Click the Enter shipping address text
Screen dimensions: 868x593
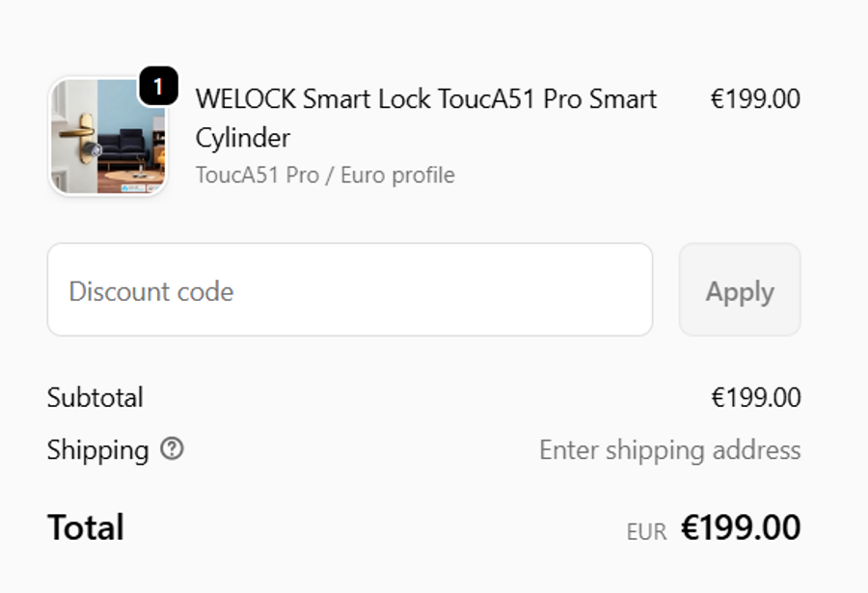669,450
